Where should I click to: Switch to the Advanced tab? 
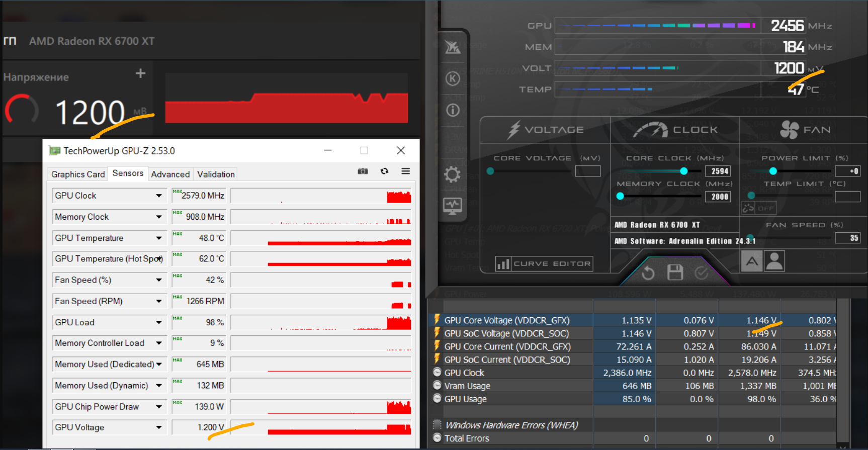pos(170,174)
